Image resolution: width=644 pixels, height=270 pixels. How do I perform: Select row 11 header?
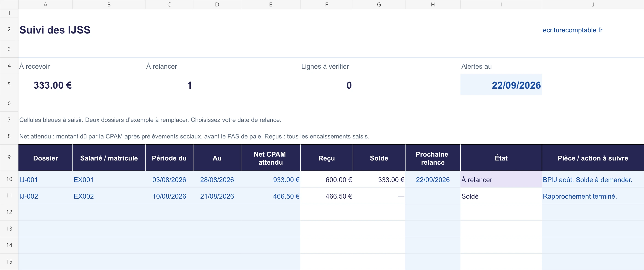9,196
